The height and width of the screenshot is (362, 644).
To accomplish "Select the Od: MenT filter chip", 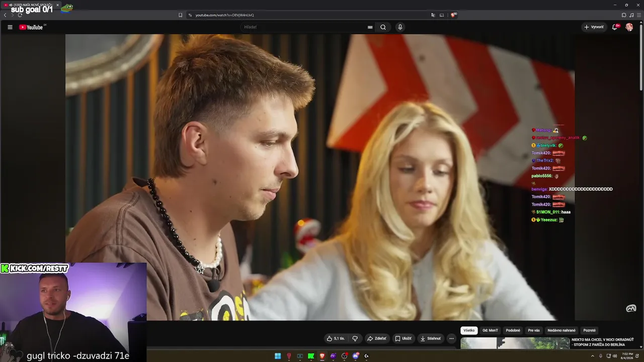I will pos(490,330).
